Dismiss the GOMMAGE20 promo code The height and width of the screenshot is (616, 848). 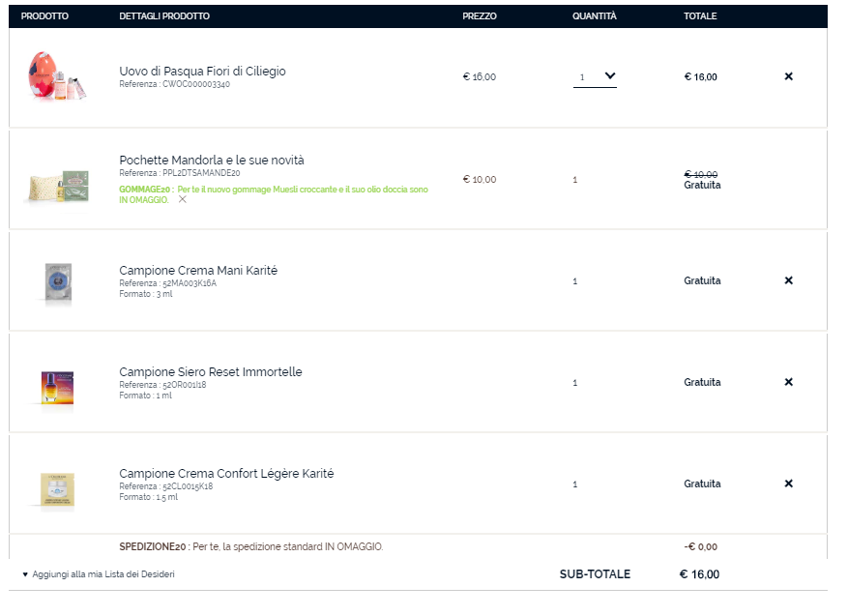click(183, 199)
